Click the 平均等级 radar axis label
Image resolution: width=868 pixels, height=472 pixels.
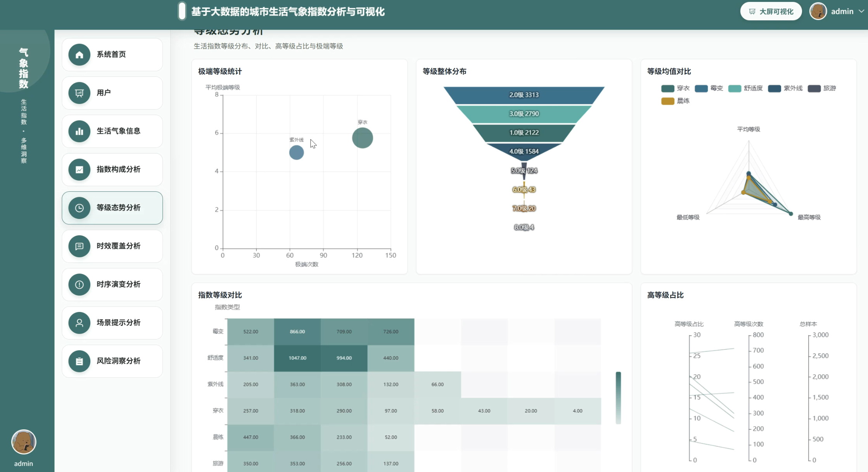click(x=749, y=129)
